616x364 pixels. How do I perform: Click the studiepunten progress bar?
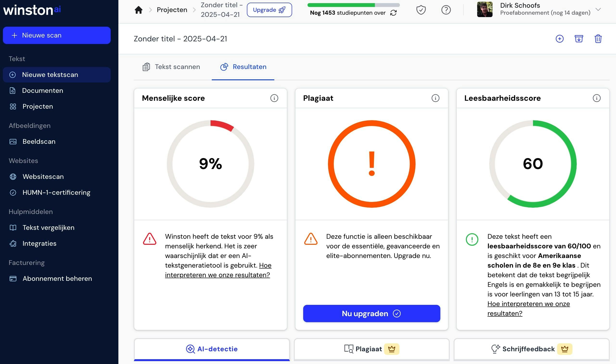[353, 5]
